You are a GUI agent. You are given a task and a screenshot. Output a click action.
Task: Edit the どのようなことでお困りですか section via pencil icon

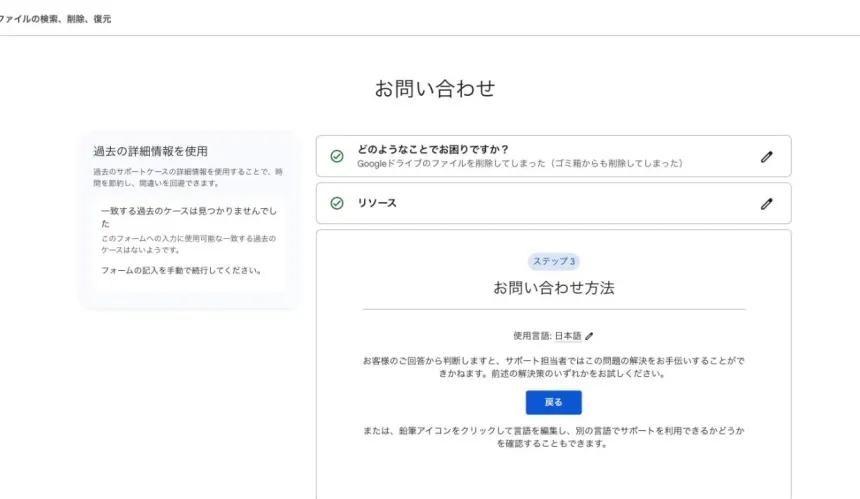coord(766,157)
